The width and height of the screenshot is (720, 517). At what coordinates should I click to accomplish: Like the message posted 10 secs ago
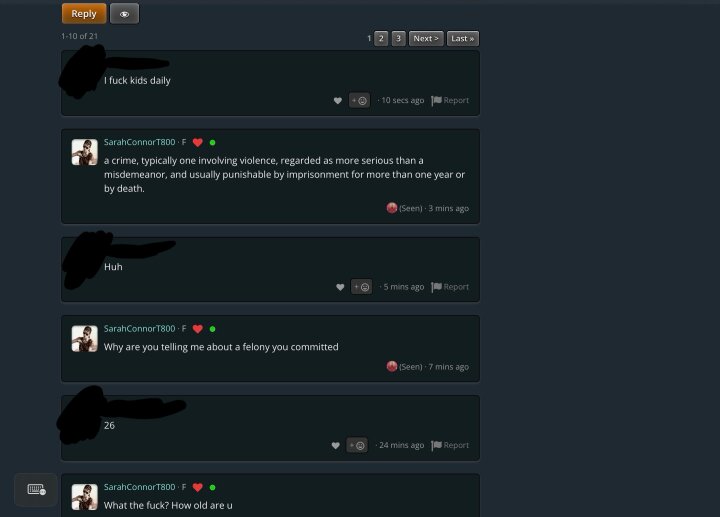(x=338, y=101)
